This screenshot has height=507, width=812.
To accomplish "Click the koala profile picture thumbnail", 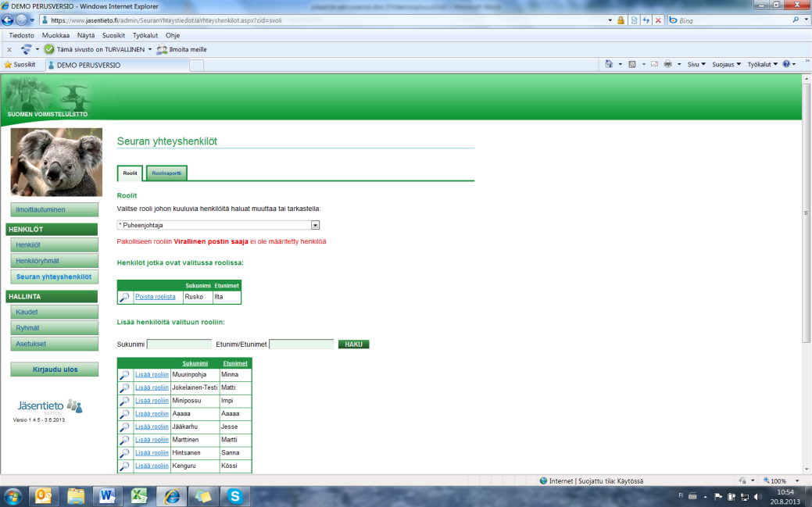I will (56, 162).
